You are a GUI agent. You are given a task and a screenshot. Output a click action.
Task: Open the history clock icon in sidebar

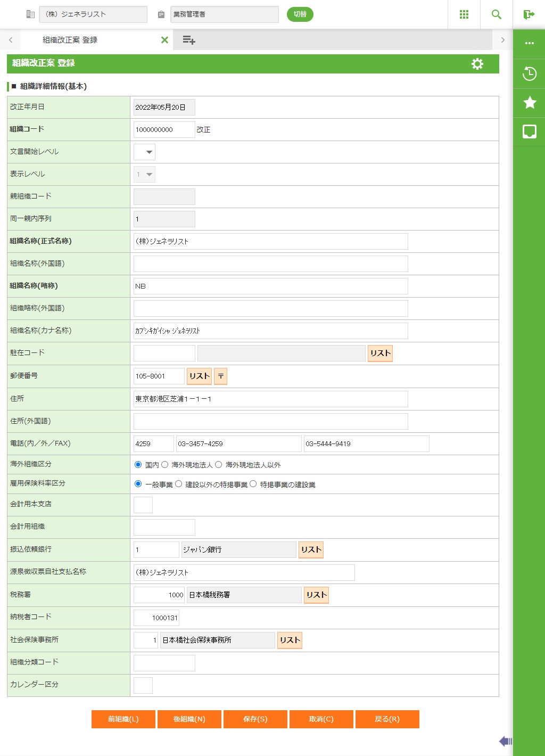click(530, 73)
